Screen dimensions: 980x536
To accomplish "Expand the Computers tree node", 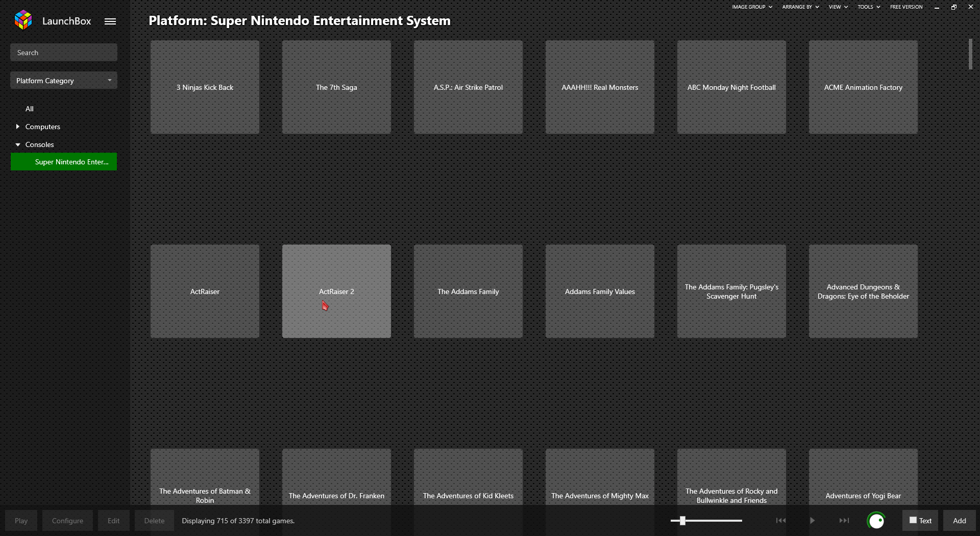I will point(18,127).
